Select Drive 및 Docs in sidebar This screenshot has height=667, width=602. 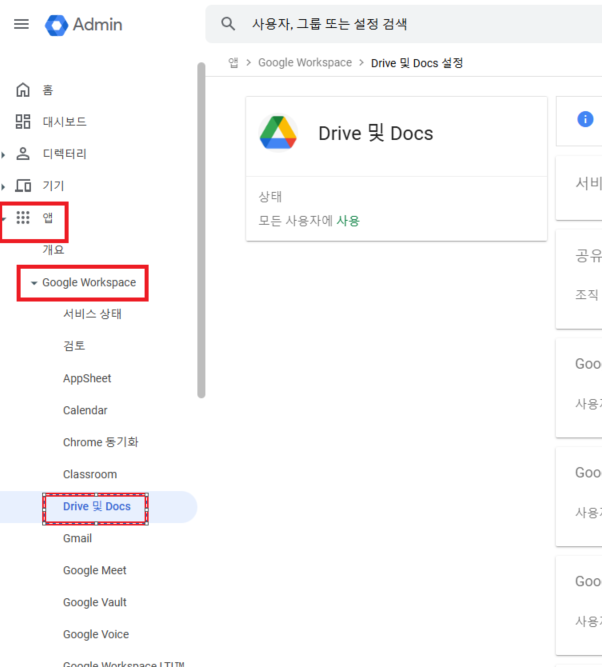[97, 506]
